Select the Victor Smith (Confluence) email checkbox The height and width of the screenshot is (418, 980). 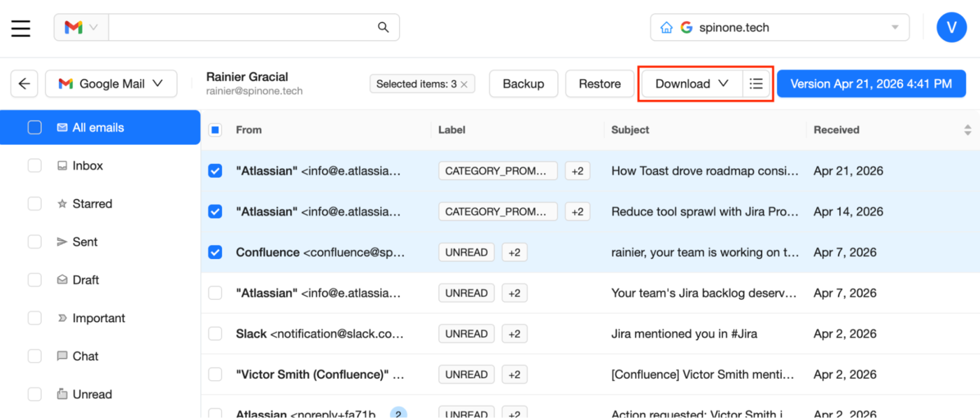216,375
